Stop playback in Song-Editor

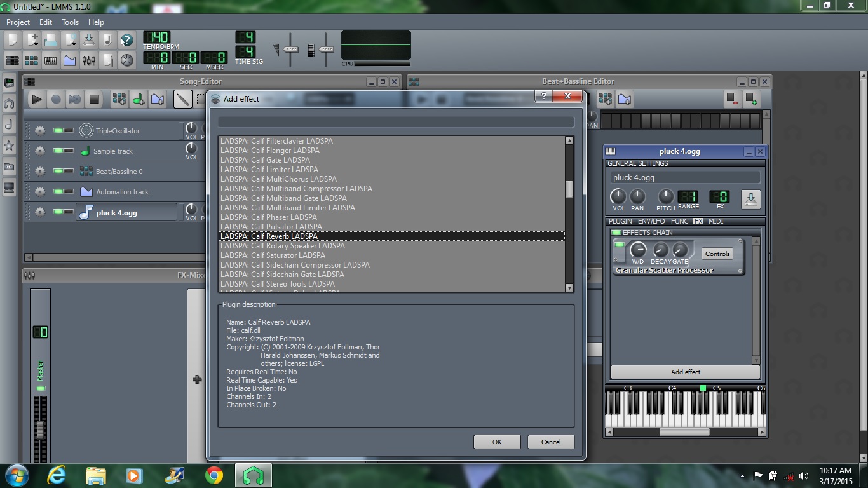pos(94,98)
